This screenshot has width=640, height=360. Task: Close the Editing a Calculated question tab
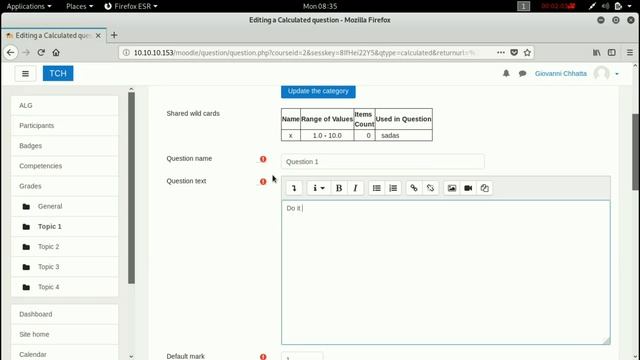98,36
